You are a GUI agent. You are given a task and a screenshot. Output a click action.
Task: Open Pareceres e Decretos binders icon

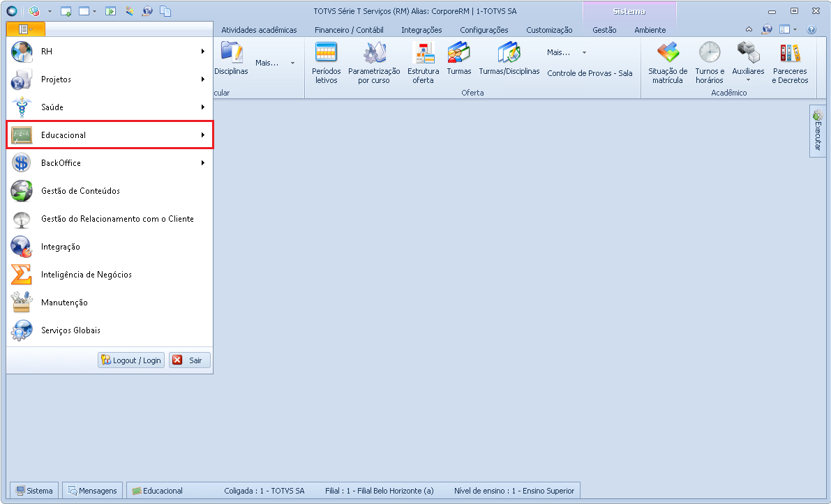tap(790, 52)
